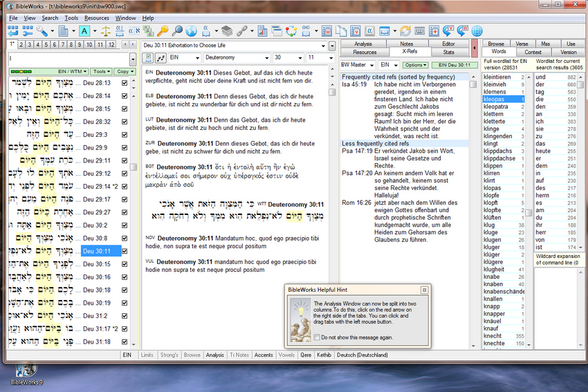588x392 pixels.
Task: Click the orange refresh arrows icon
Action: pos(405,30)
